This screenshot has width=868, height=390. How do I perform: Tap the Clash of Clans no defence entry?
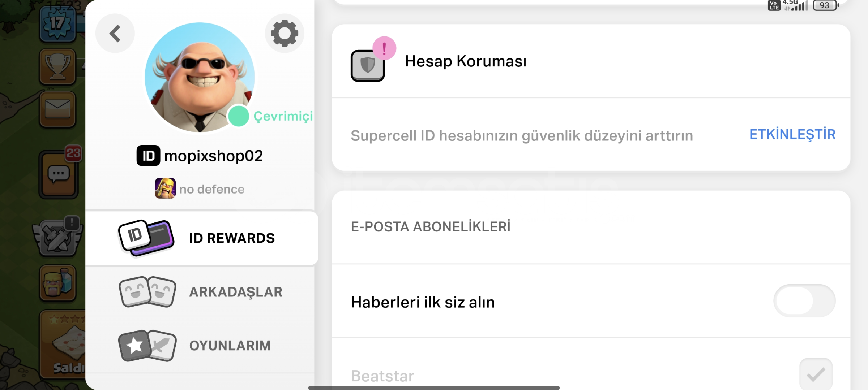(200, 188)
